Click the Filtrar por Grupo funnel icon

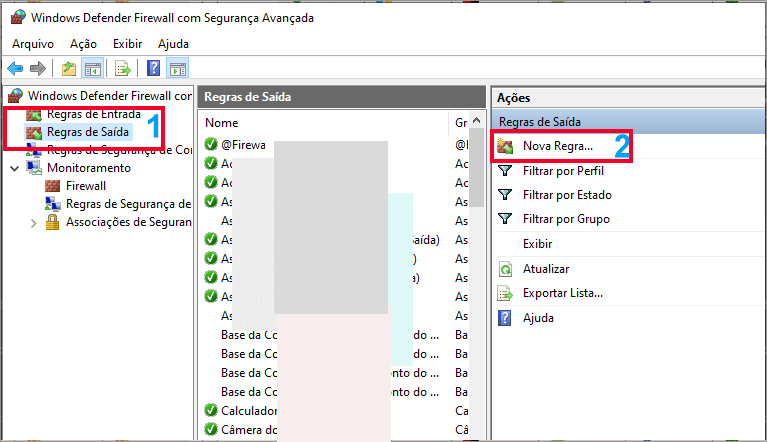pyautogui.click(x=505, y=219)
